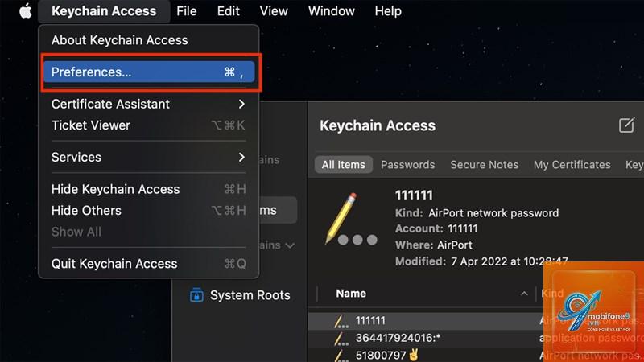
Task: Toggle the Name column sort arrow
Action: 524,294
